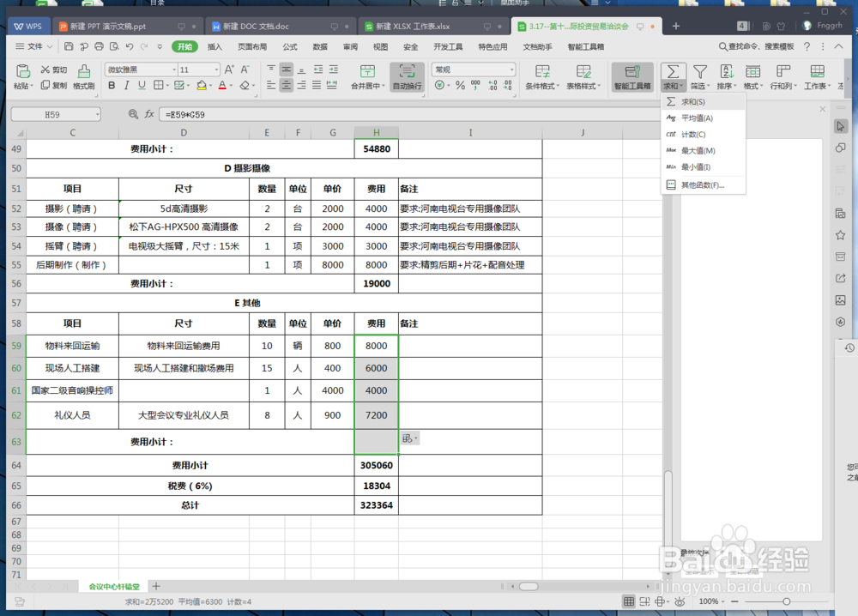
Task: Click the Save icon in quick toolbar
Action: [69, 46]
